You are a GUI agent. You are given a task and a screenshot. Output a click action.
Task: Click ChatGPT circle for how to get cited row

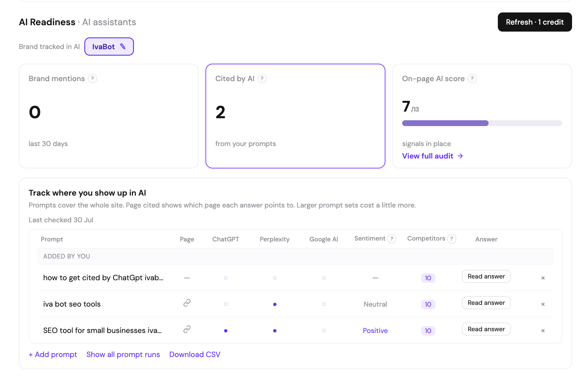226,278
